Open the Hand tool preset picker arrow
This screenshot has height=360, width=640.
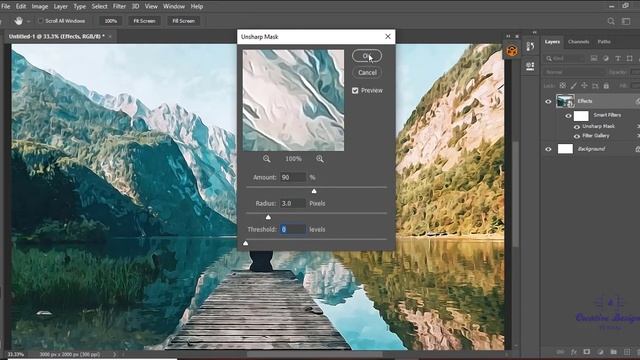coord(29,21)
